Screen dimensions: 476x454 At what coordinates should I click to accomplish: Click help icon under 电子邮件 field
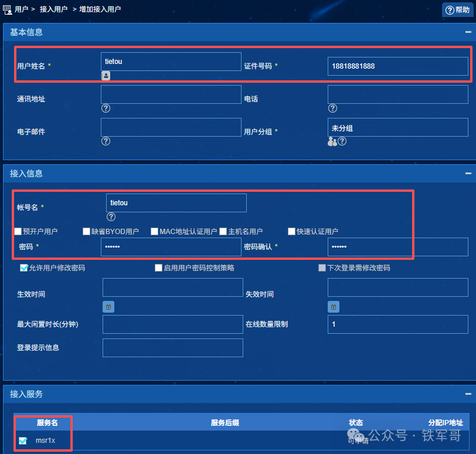(106, 141)
